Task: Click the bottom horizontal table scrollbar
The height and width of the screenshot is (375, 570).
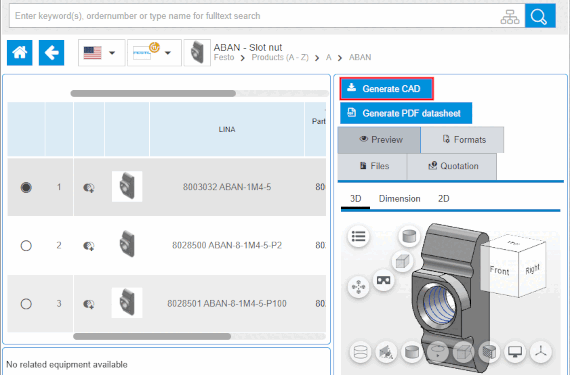Action: pyautogui.click(x=152, y=336)
